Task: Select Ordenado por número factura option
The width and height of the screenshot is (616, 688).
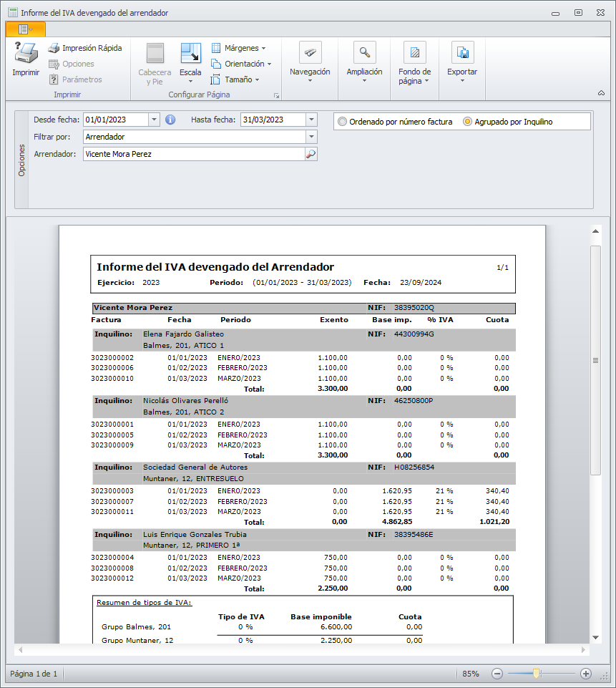Action: click(343, 122)
